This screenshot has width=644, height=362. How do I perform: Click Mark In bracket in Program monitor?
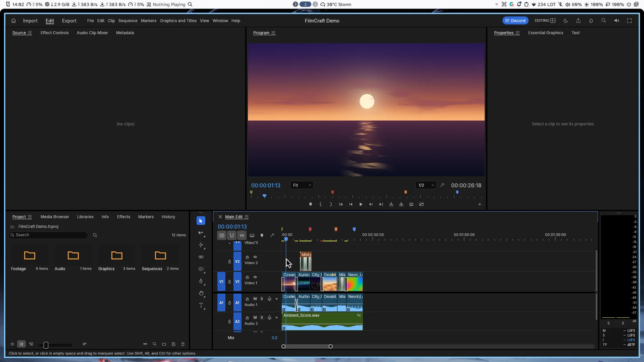point(320,204)
